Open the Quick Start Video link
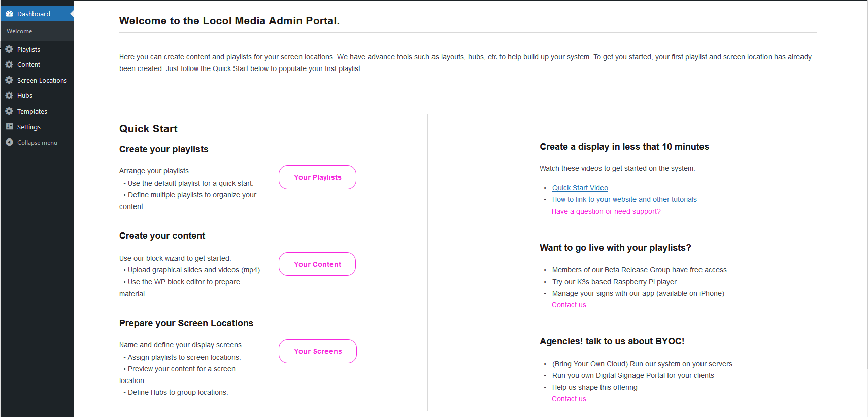 [580, 187]
